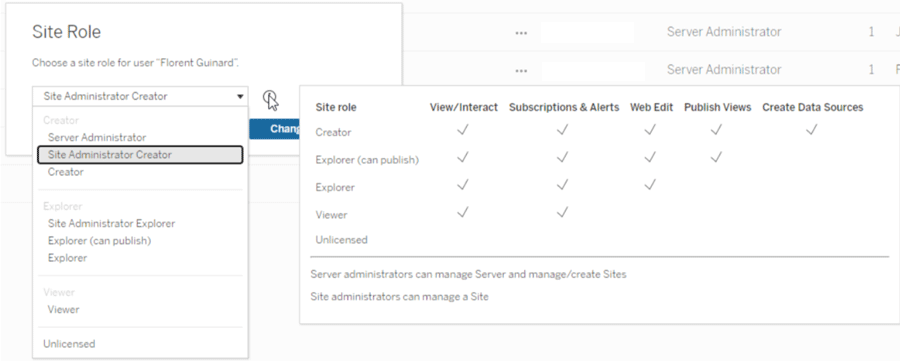Choose the highlighted Site Administrator Creator option

[140, 154]
